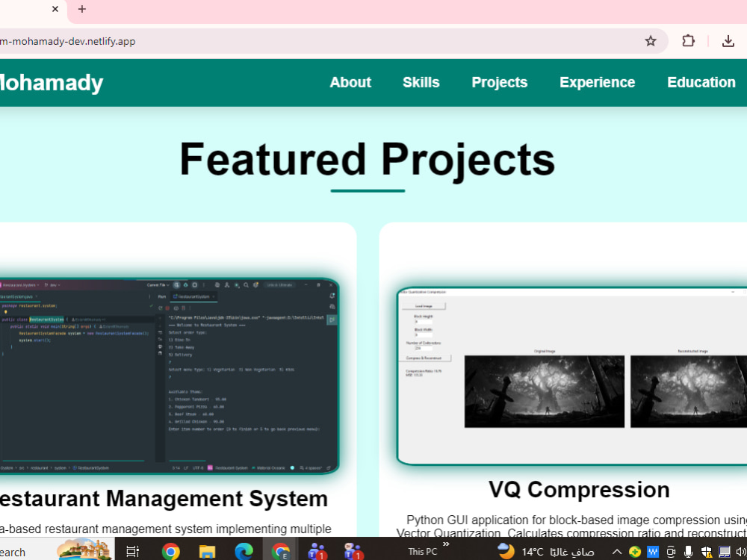Image resolution: width=747 pixels, height=560 pixels.
Task: Open the Experience nav link
Action: pos(597,82)
